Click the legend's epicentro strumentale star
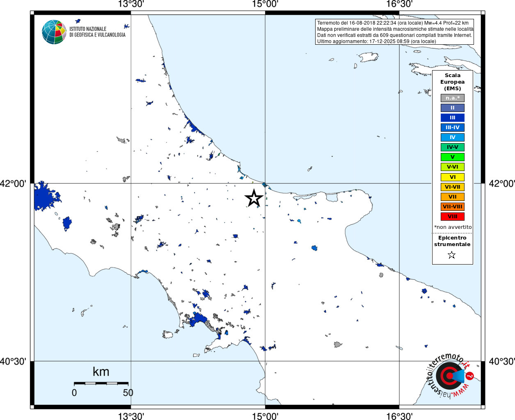 click(452, 255)
